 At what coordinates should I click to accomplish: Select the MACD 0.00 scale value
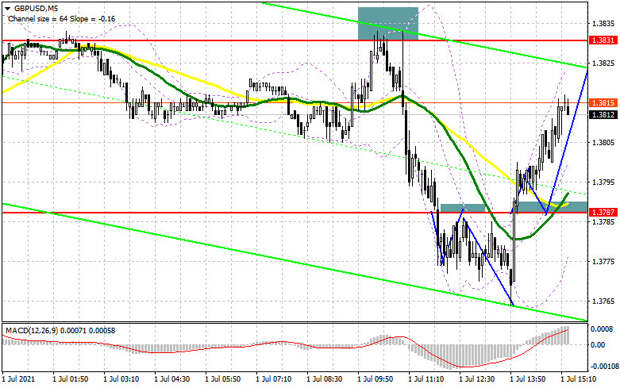click(597, 345)
